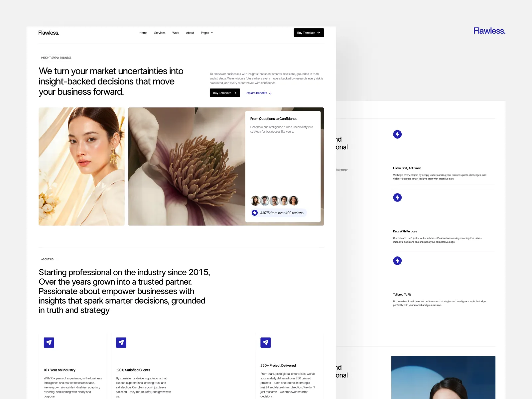Select the first reviewer avatar
The height and width of the screenshot is (399, 532).
[255, 200]
